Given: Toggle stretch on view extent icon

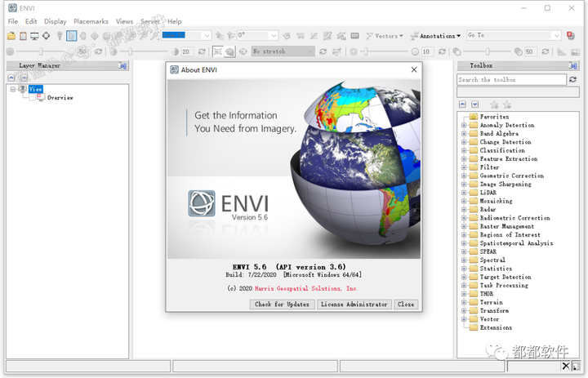Looking at the screenshot, I should (x=229, y=51).
